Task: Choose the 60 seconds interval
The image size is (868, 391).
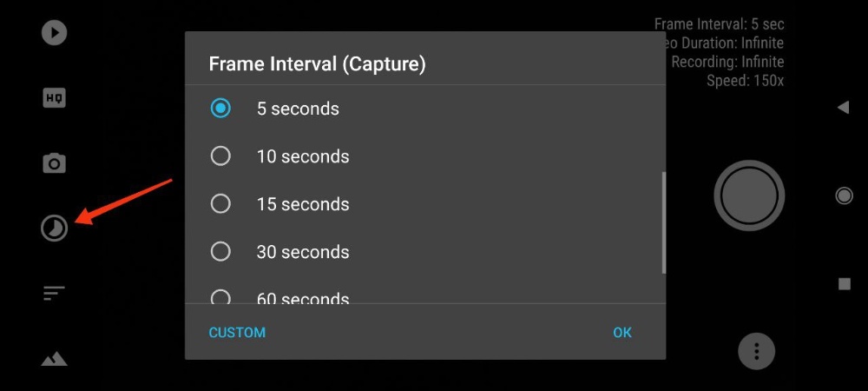Action: pos(221,298)
